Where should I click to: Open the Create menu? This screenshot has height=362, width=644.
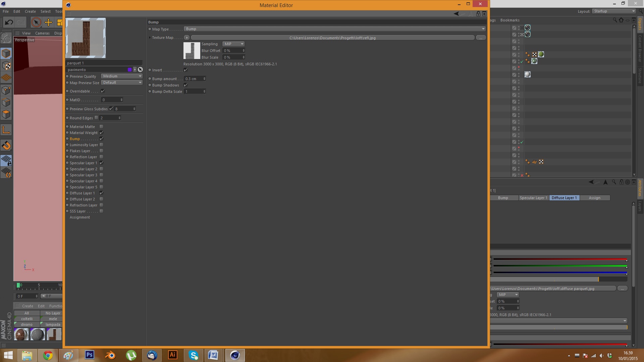pyautogui.click(x=30, y=11)
